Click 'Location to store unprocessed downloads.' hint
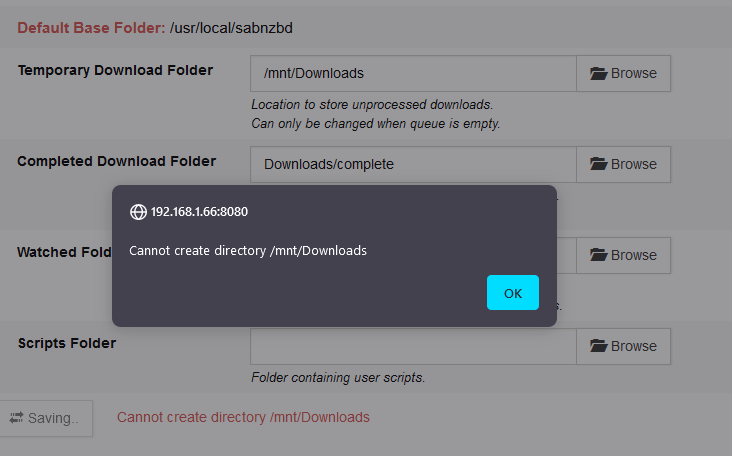Screen dimensions: 732x456 pyautogui.click(x=372, y=105)
